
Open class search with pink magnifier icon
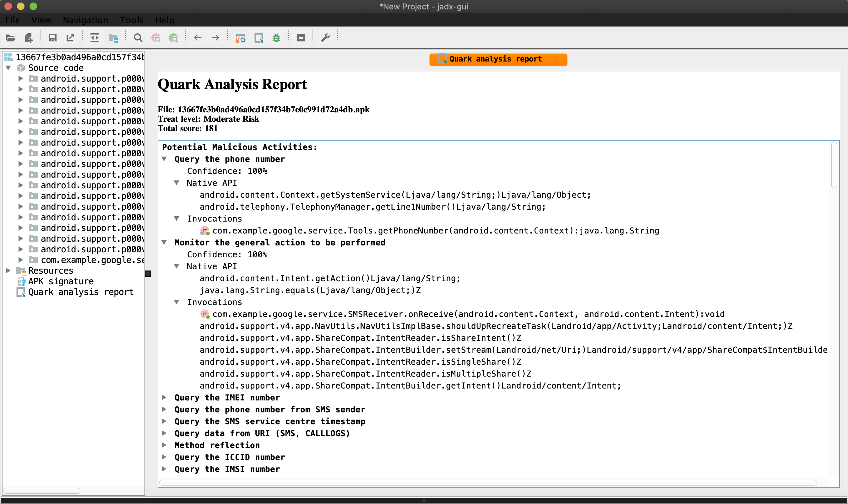coord(156,38)
